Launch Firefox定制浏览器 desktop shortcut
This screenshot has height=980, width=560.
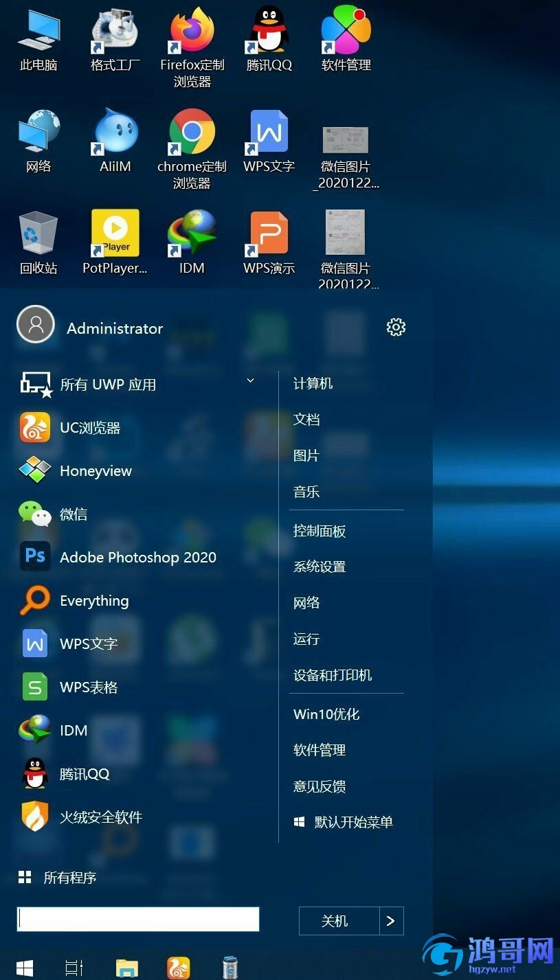192,47
